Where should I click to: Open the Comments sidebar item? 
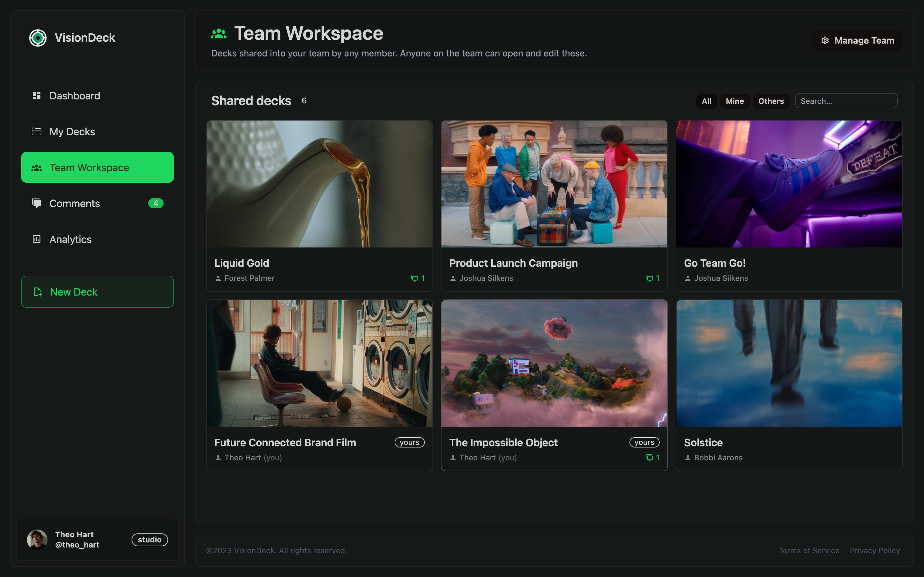click(97, 204)
